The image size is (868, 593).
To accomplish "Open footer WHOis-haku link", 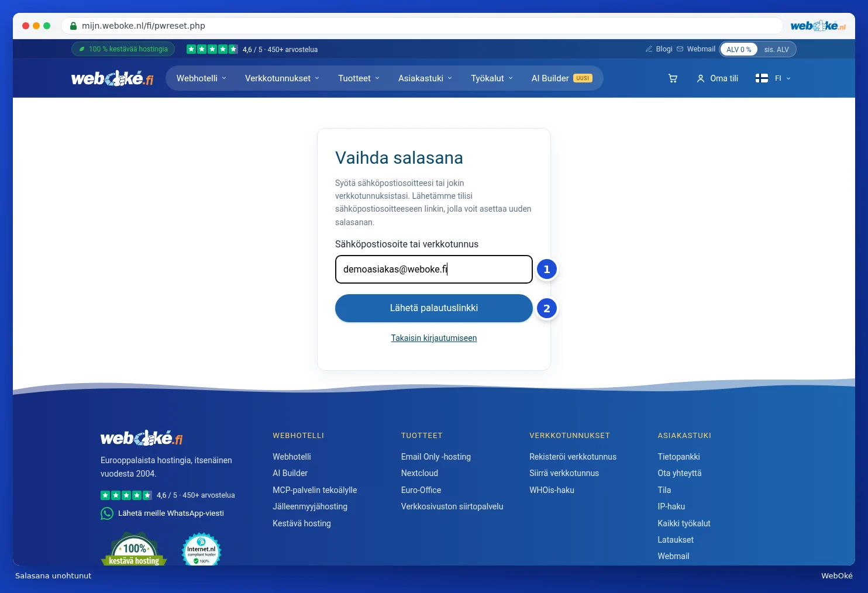I will click(x=552, y=490).
